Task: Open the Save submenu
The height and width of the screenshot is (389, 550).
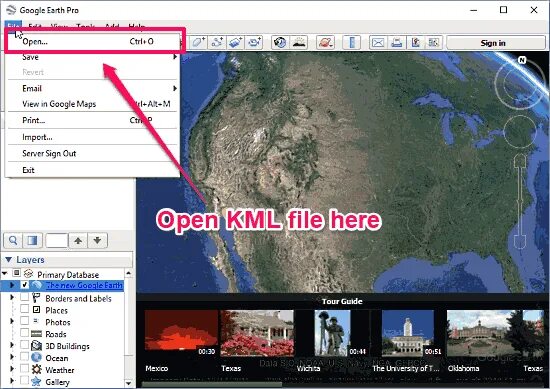Action: 93,57
